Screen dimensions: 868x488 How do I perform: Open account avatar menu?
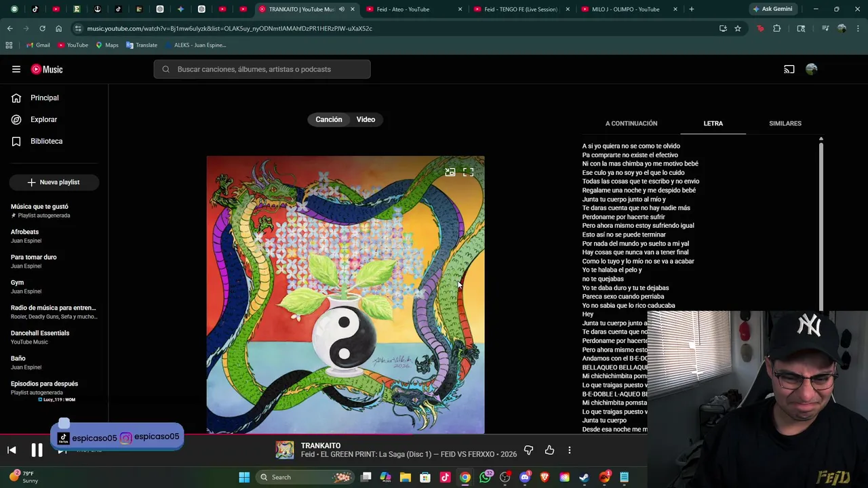(812, 69)
